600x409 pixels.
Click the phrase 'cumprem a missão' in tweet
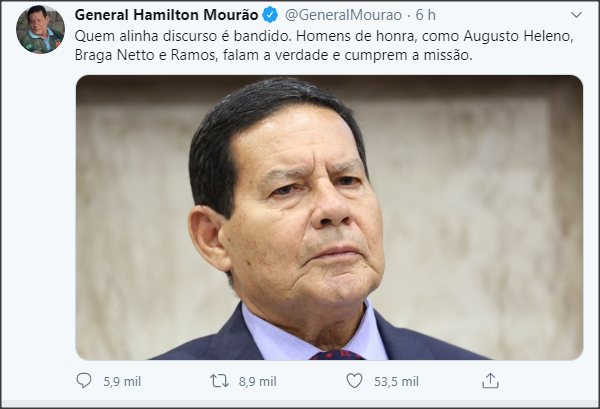408,55
